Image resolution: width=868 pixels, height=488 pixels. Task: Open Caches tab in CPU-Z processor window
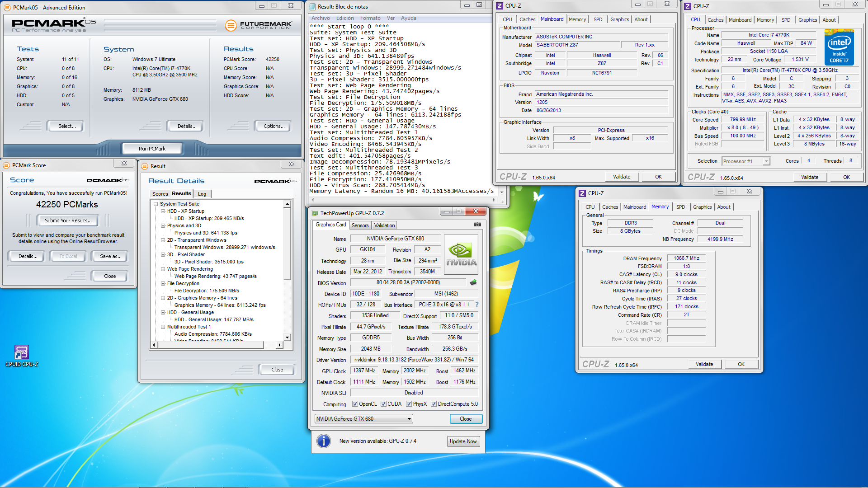715,20
